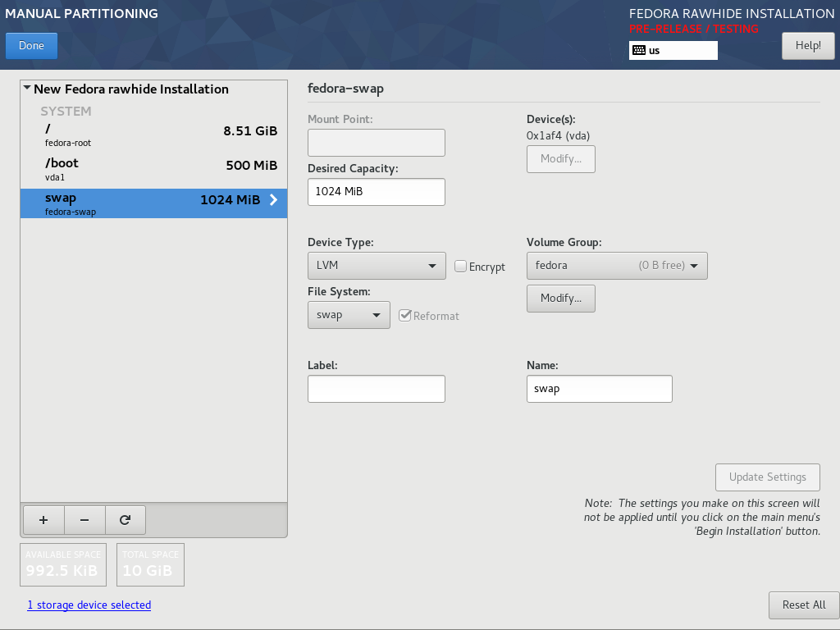The width and height of the screenshot is (840, 630).
Task: Click the TOTAL SPACE 10 GiB box
Action: (x=151, y=564)
